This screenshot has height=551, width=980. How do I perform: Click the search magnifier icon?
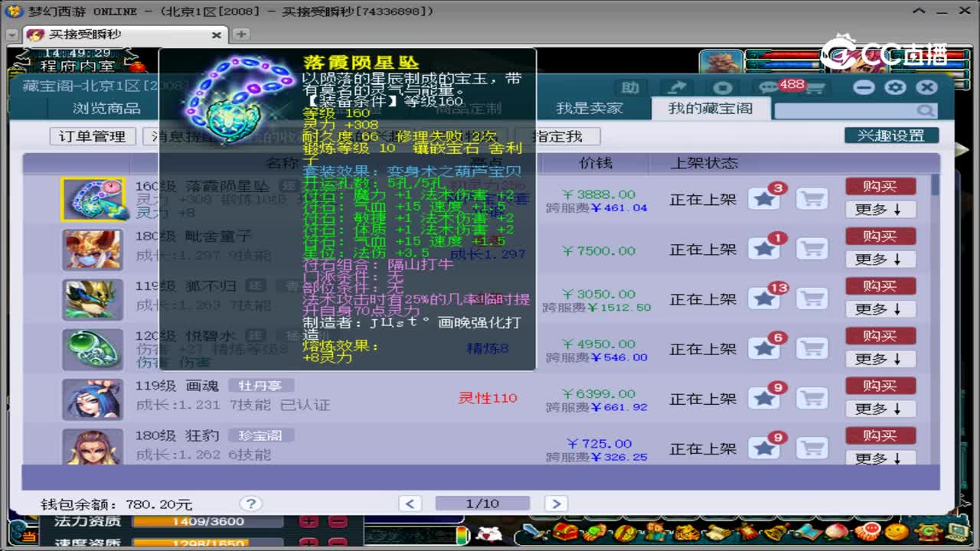pyautogui.click(x=926, y=111)
